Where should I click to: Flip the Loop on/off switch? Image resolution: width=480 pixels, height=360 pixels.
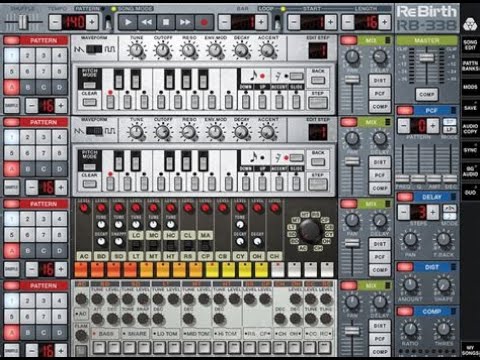coord(277,23)
